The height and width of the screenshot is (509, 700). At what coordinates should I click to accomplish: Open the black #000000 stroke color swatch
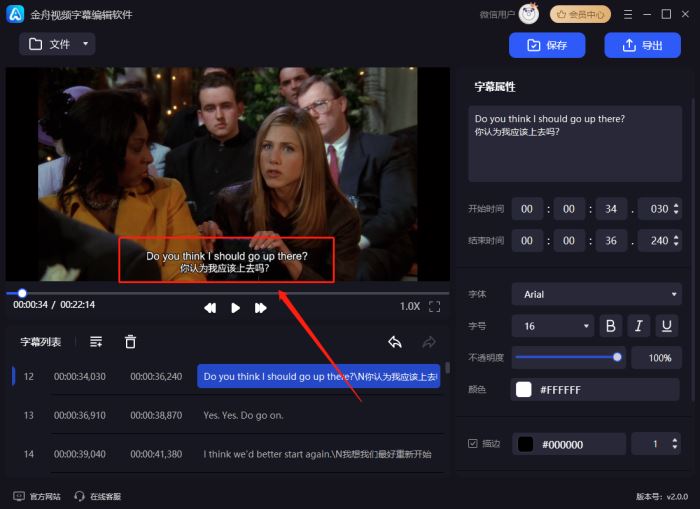tap(525, 444)
